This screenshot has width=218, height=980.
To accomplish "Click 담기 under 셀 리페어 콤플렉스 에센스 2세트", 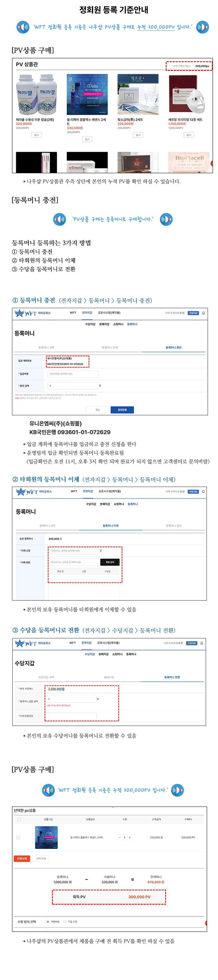I will [87, 139].
